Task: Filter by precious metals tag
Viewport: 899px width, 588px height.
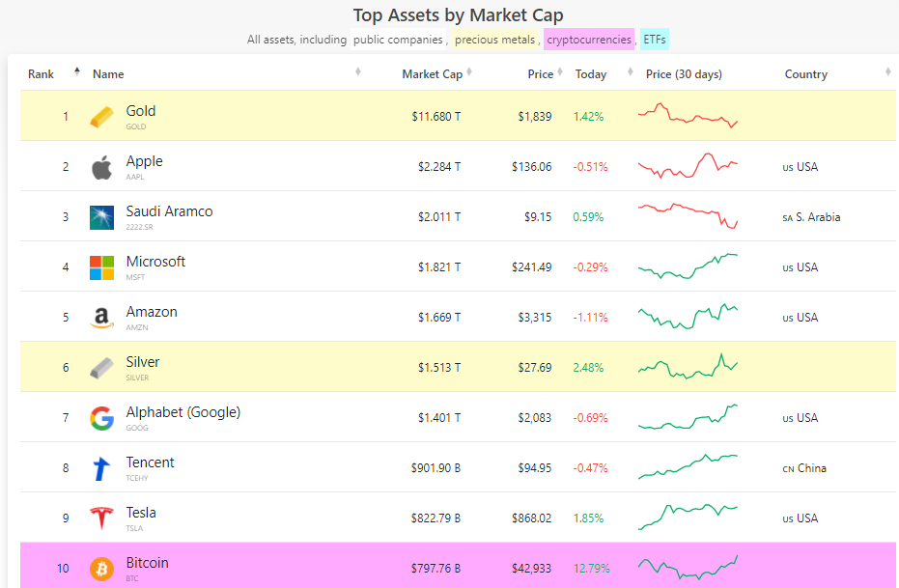Action: pos(494,40)
